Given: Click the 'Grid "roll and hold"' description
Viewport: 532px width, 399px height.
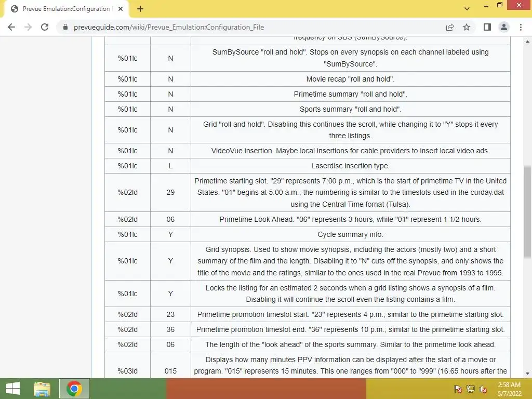Looking at the screenshot, I should pyautogui.click(x=350, y=130).
